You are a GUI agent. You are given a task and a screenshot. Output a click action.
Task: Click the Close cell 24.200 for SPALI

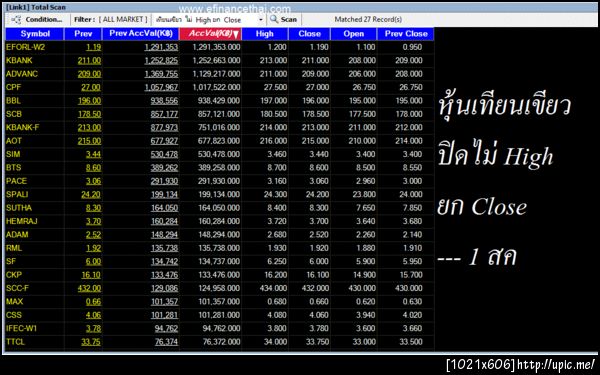[x=317, y=194]
